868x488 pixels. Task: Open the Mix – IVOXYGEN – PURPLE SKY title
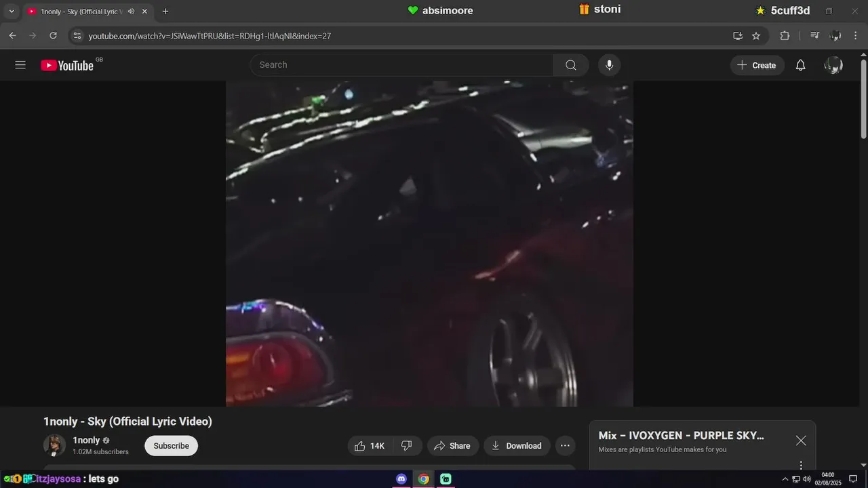(681, 435)
